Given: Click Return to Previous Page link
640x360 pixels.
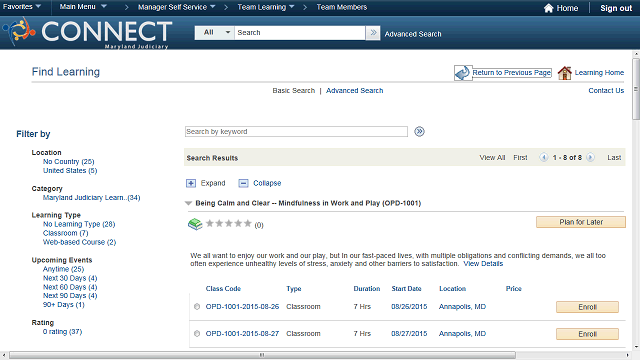Looking at the screenshot, I should [x=512, y=73].
